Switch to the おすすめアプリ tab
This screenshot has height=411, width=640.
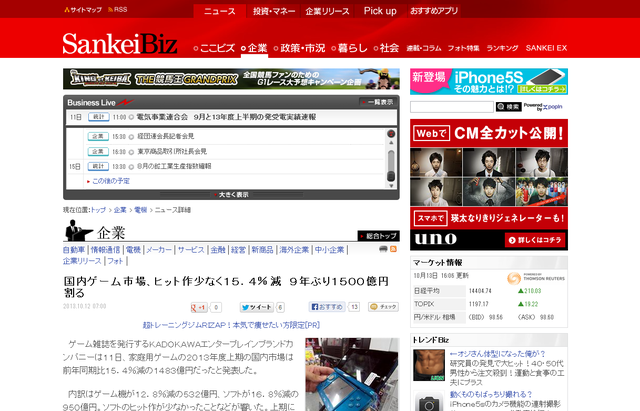434,11
